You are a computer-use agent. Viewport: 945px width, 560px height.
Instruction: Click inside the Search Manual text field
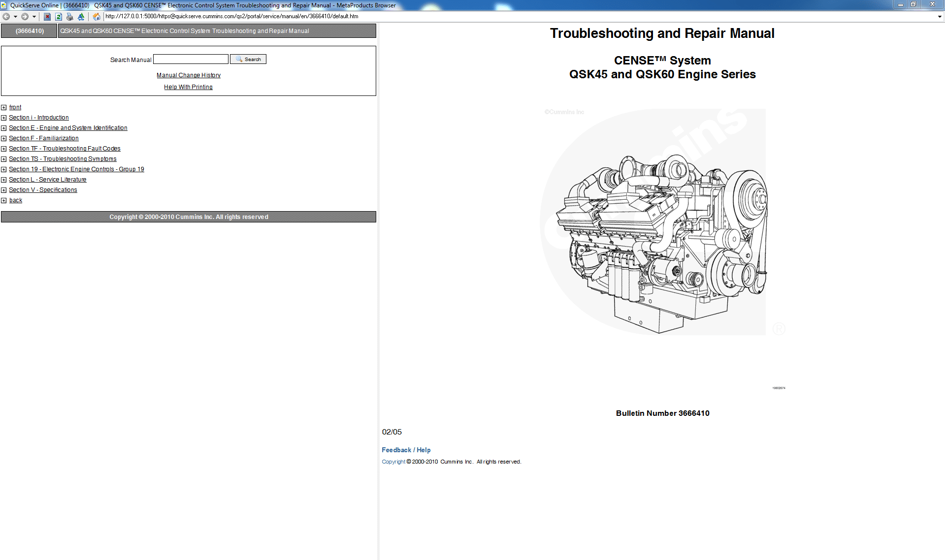191,59
